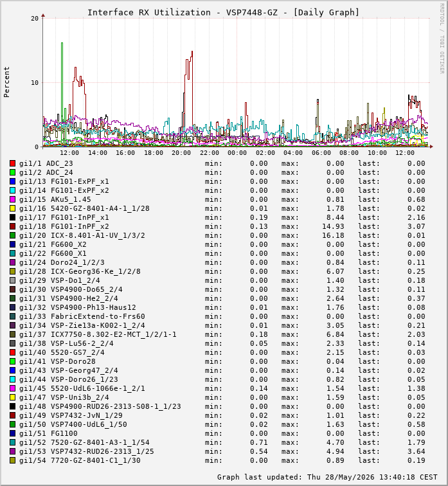
Task: Click the 'Graph last updated' timestamp text
Action: click(327, 477)
